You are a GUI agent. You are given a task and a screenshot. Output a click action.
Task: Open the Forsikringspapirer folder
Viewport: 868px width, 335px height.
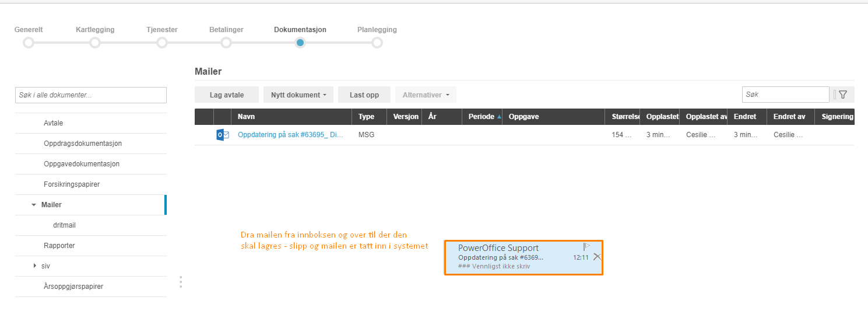pyautogui.click(x=90, y=184)
